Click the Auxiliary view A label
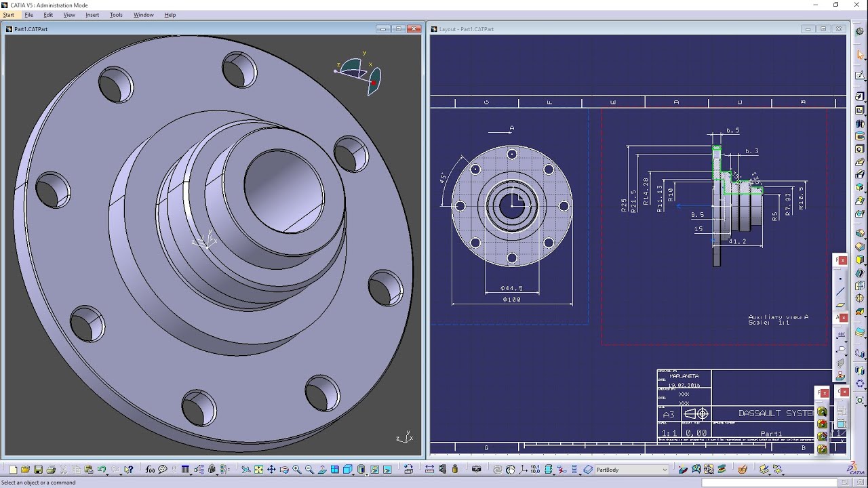The image size is (868, 488). tap(778, 317)
